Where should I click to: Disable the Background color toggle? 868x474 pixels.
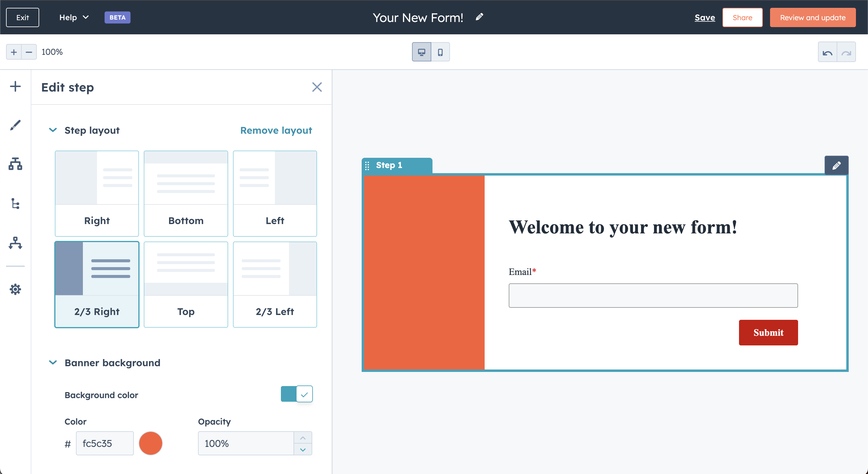(297, 394)
